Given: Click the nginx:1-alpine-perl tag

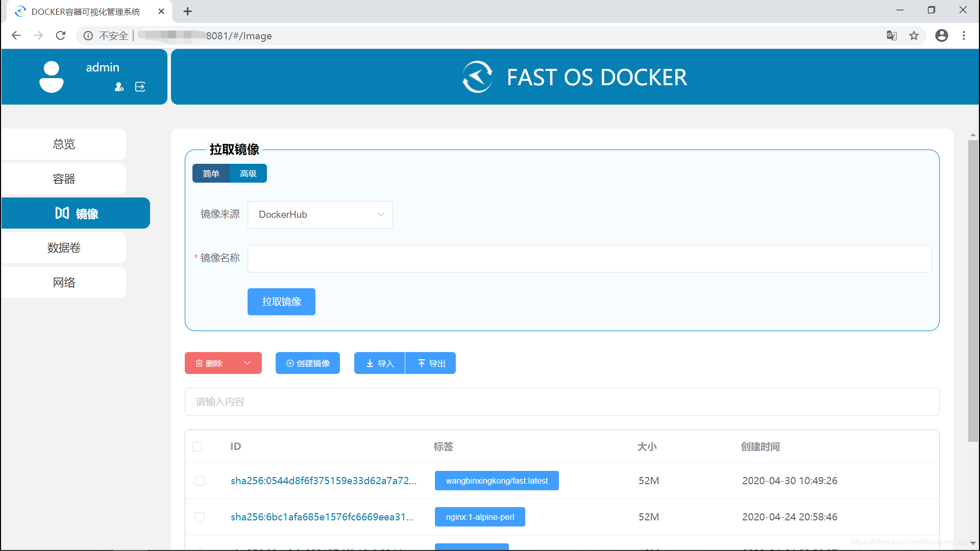Looking at the screenshot, I should tap(480, 517).
